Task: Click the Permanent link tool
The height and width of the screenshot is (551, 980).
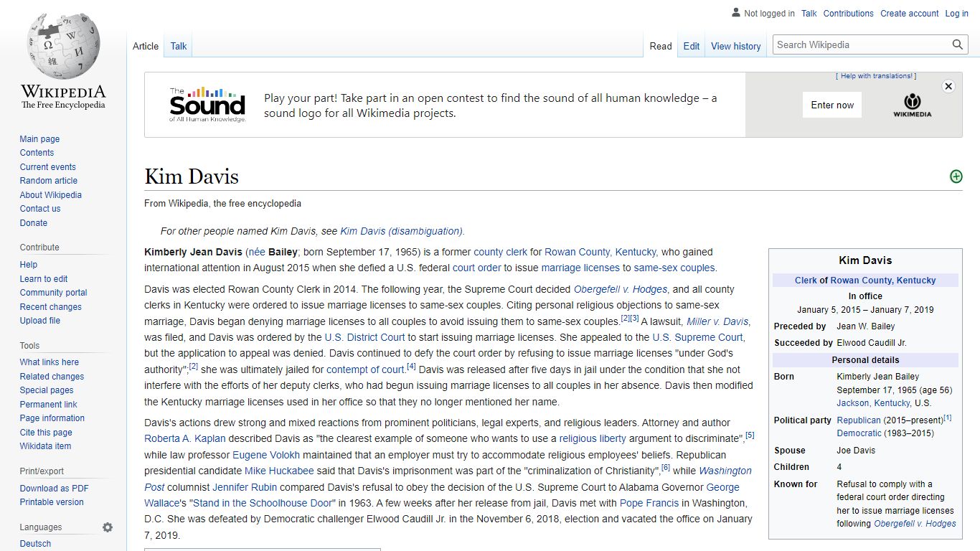Action: click(x=49, y=405)
